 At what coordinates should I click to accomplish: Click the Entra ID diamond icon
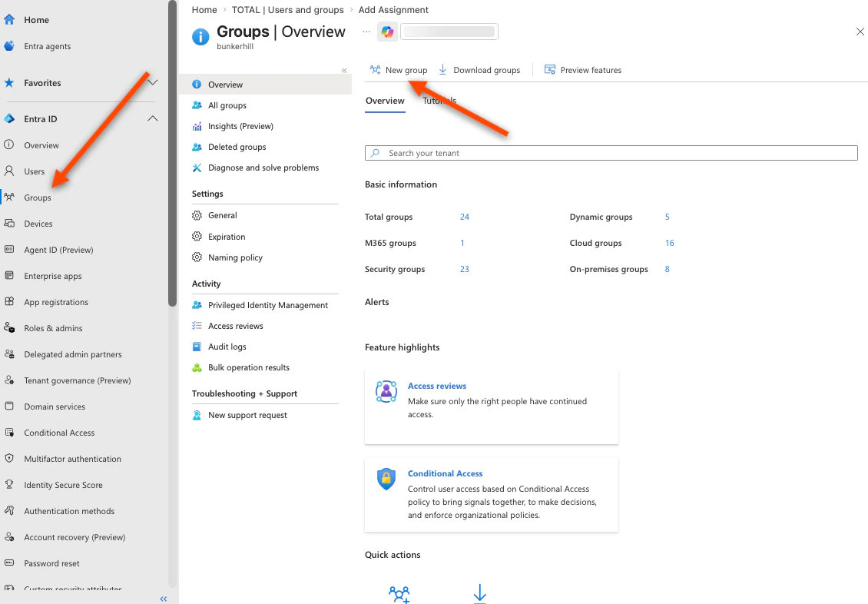tap(9, 119)
